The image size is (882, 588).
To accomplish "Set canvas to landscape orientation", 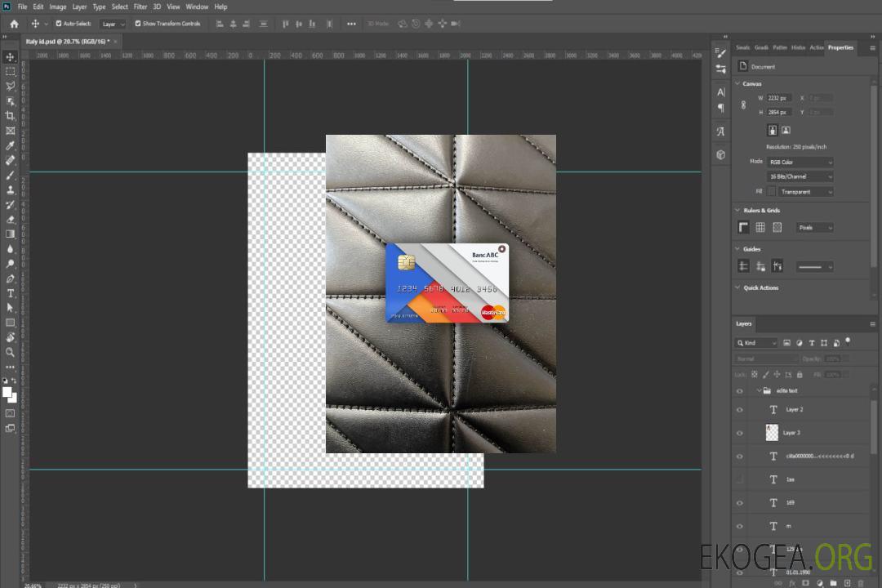I will tap(786, 130).
